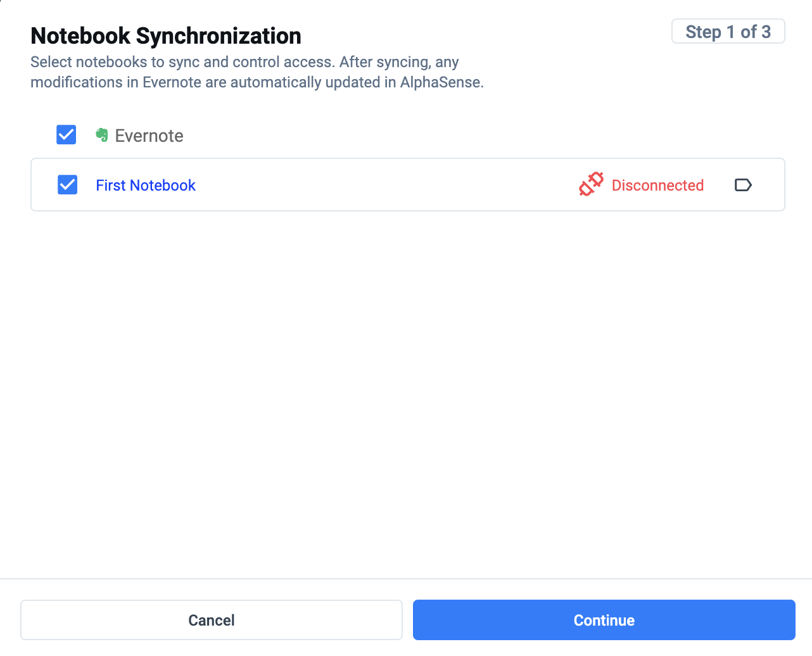Image resolution: width=812 pixels, height=656 pixels.
Task: Open the First Notebook link
Action: pyautogui.click(x=146, y=186)
